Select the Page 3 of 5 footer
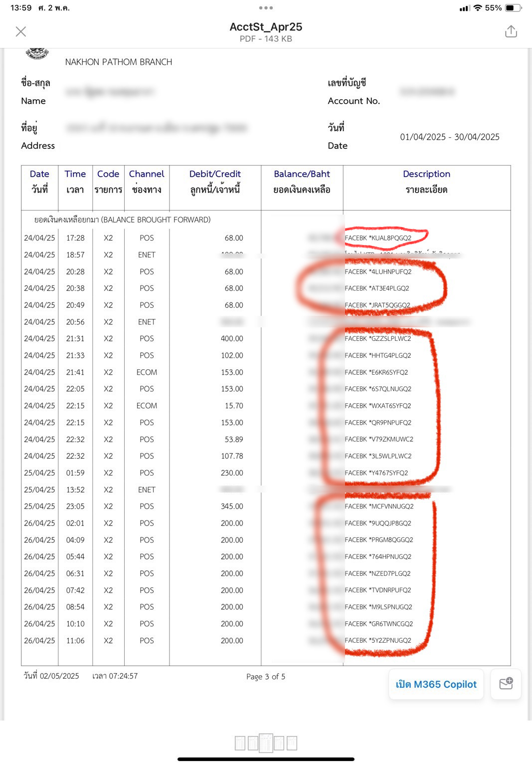This screenshot has width=532, height=766. pos(266,677)
